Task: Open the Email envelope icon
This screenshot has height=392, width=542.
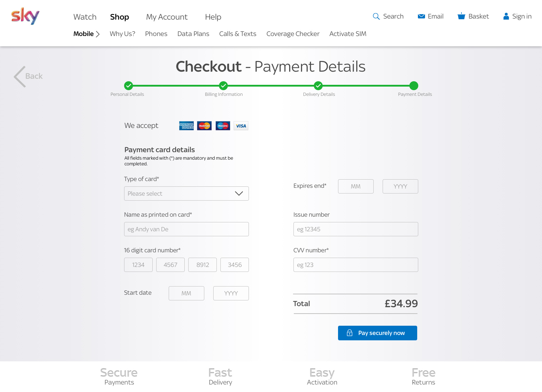Action: [x=421, y=16]
